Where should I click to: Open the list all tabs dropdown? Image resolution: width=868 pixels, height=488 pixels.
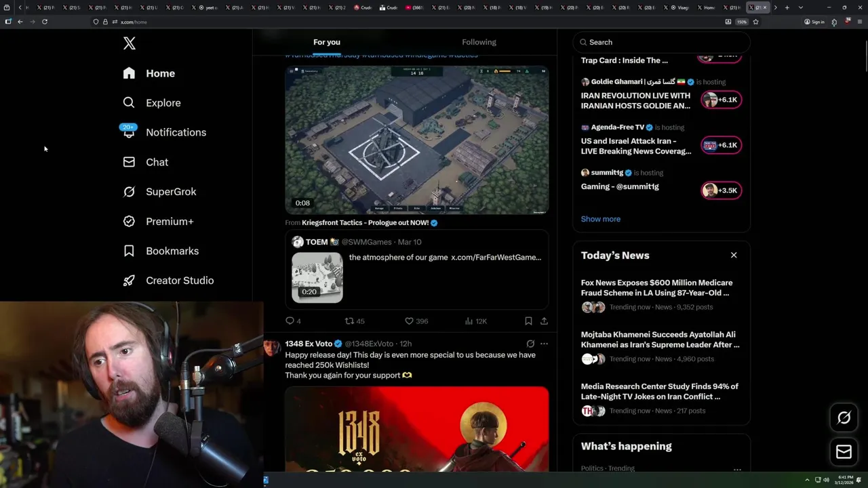[801, 7]
